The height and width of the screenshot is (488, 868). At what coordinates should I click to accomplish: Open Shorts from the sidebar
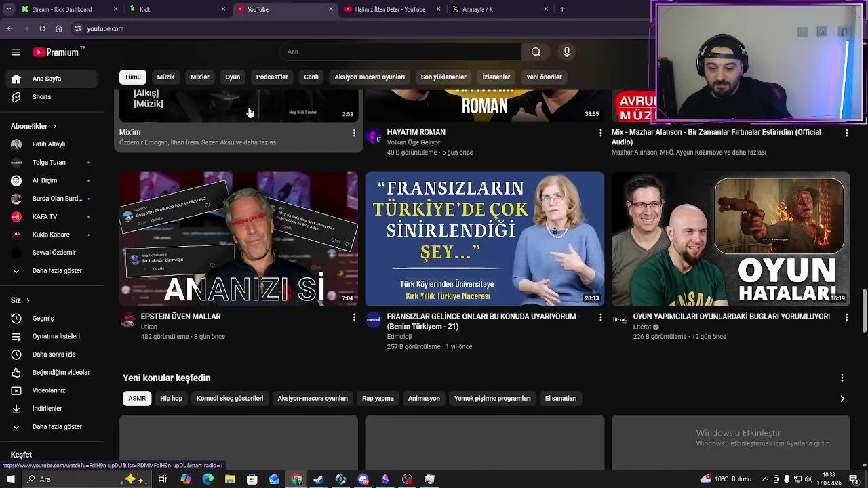pos(52,97)
